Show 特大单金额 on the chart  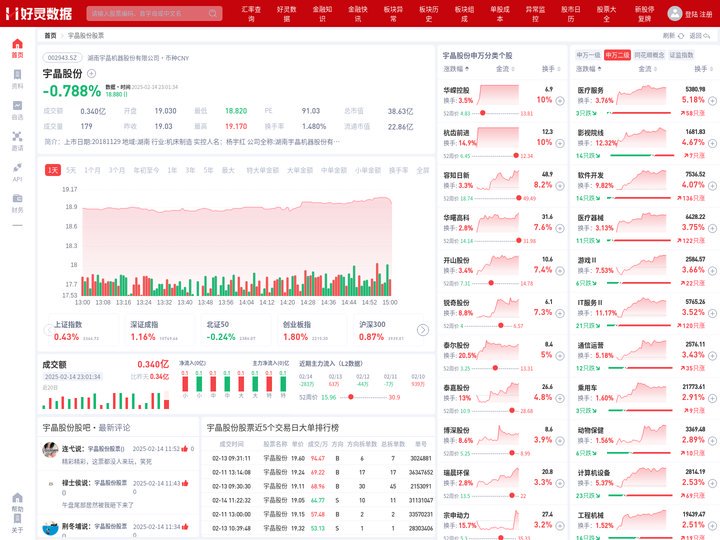[x=263, y=170]
